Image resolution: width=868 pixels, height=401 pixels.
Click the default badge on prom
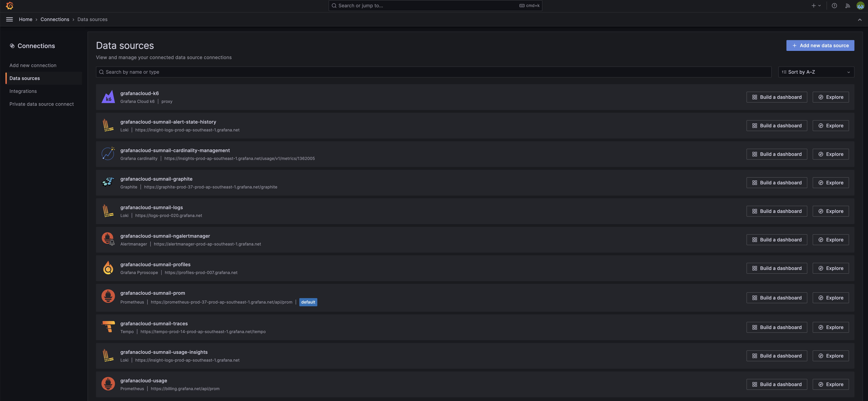click(308, 302)
